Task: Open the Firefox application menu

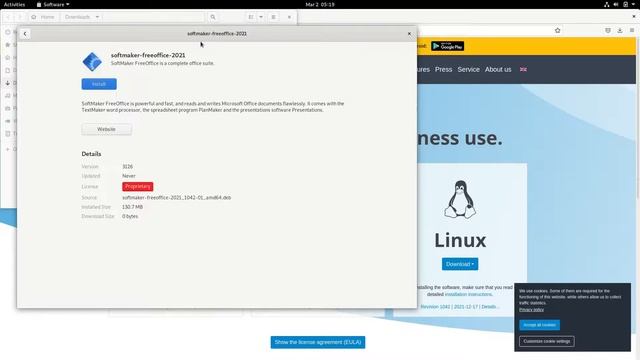Action: pos(631,31)
